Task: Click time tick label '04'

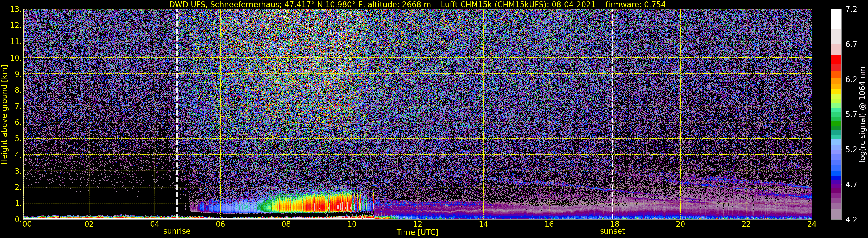Action: point(155,224)
